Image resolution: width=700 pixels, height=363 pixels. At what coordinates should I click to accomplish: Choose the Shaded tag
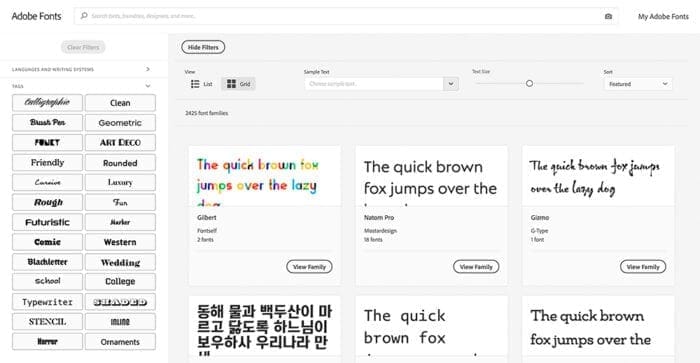120,302
